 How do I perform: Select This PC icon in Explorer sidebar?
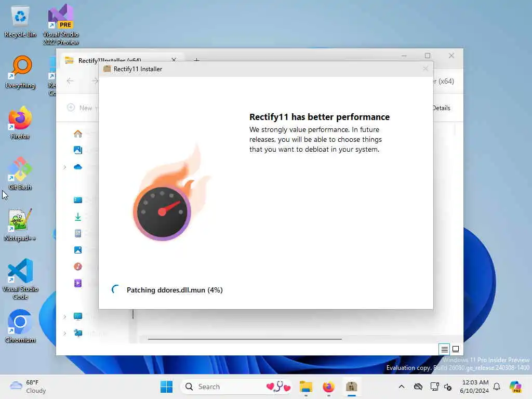click(x=78, y=316)
